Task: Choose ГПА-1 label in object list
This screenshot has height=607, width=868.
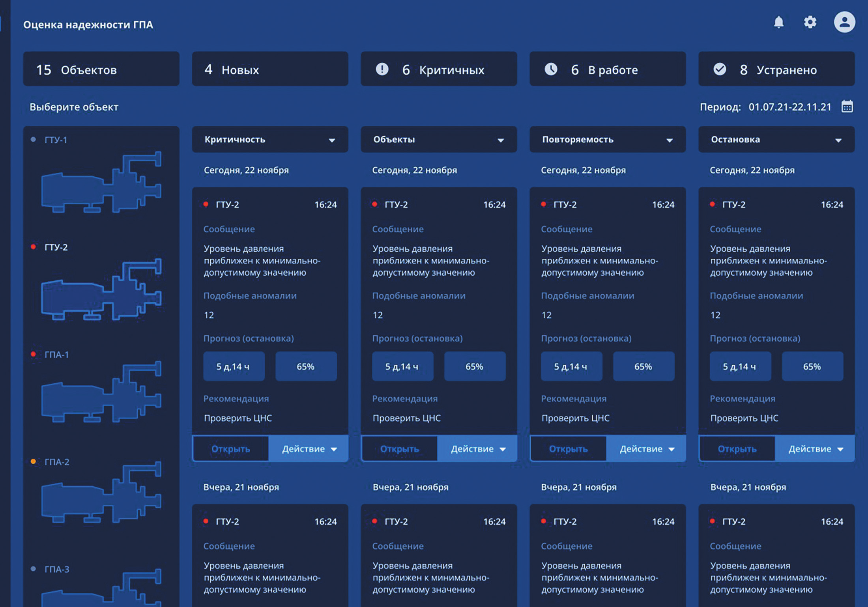Action: (56, 355)
